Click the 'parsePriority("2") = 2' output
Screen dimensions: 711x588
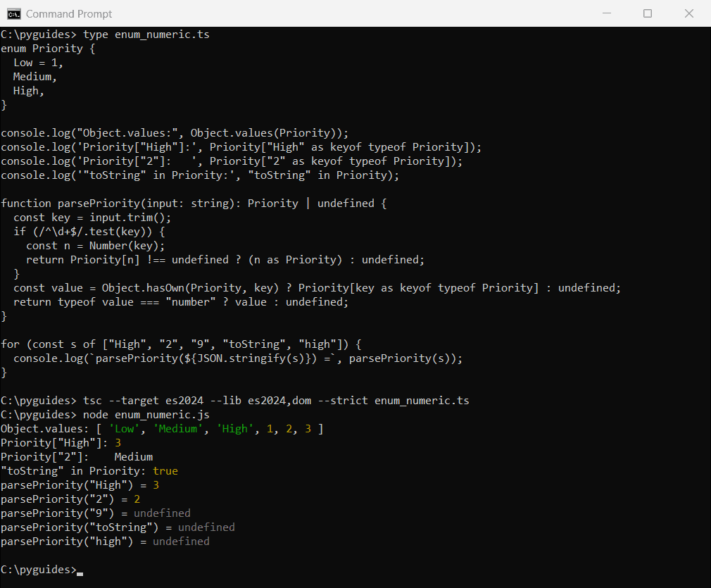click(70, 499)
